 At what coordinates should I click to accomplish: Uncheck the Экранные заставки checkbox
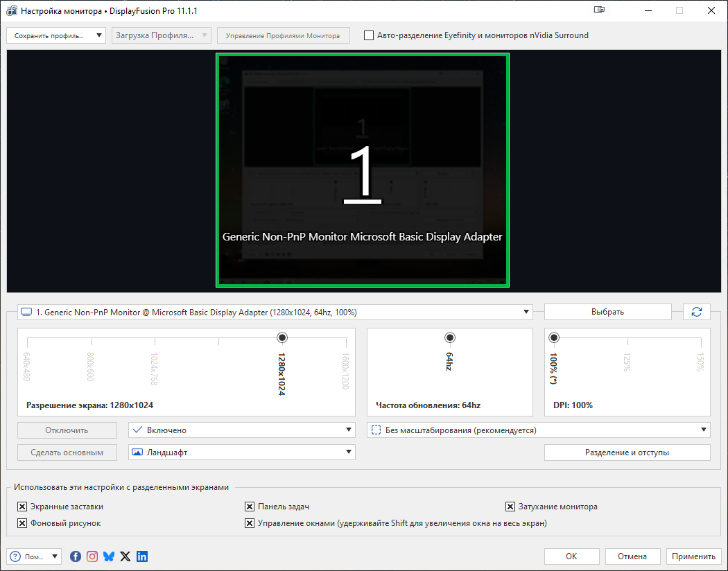pyautogui.click(x=22, y=507)
